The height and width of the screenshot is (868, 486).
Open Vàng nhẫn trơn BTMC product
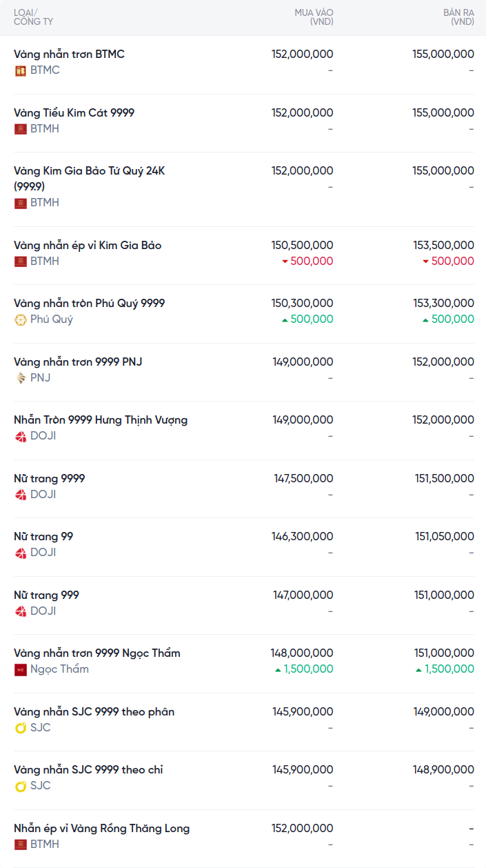[x=69, y=55]
